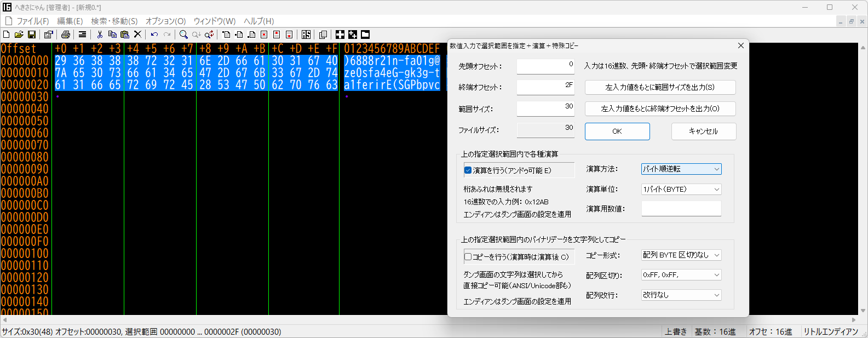
Task: Click the Undo arrow icon
Action: [x=154, y=35]
